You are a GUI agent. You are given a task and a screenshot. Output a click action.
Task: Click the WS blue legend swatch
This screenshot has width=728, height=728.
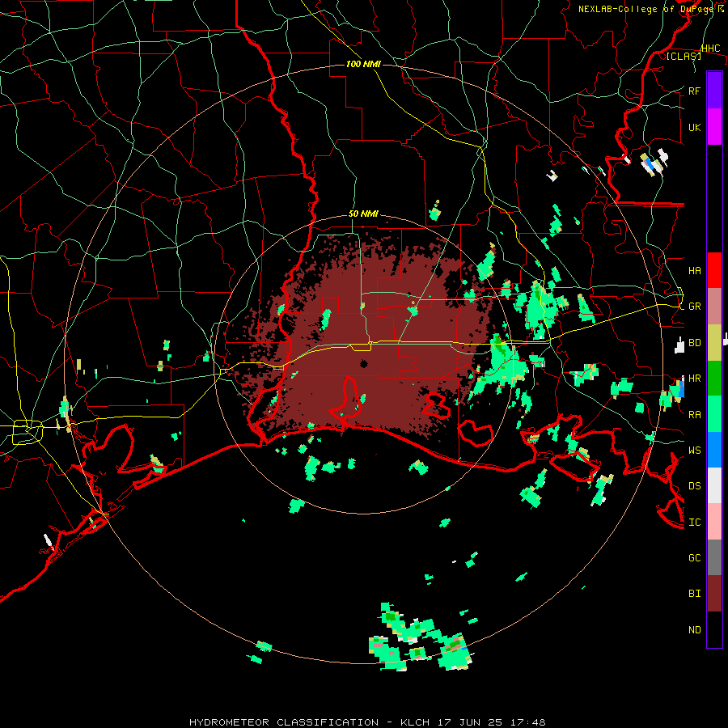(x=714, y=450)
